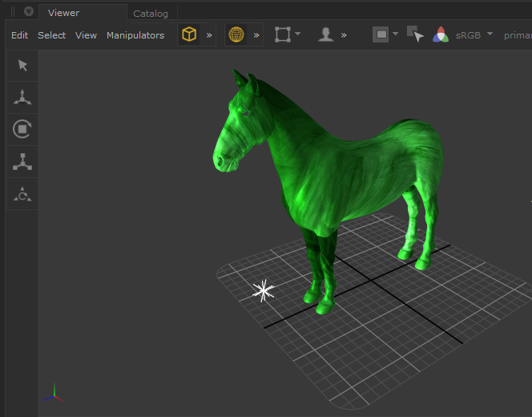Toggle the yellow cube display button
The image size is (532, 417).
tap(189, 34)
